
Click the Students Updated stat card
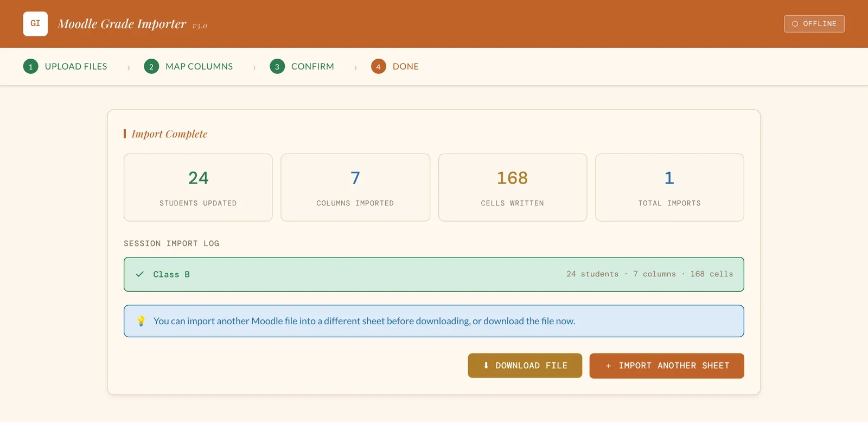point(198,187)
